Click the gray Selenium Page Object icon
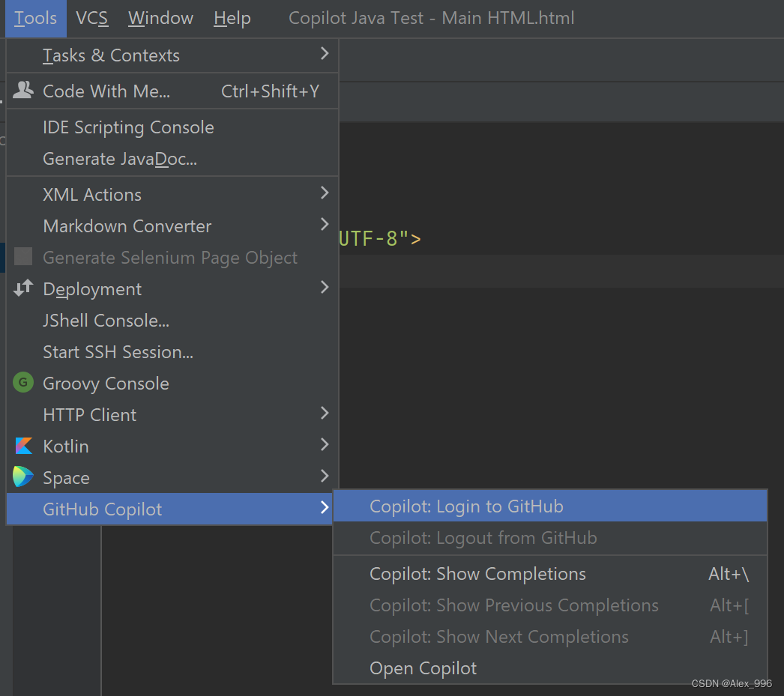Screen dimensions: 784x696 pos(23,257)
